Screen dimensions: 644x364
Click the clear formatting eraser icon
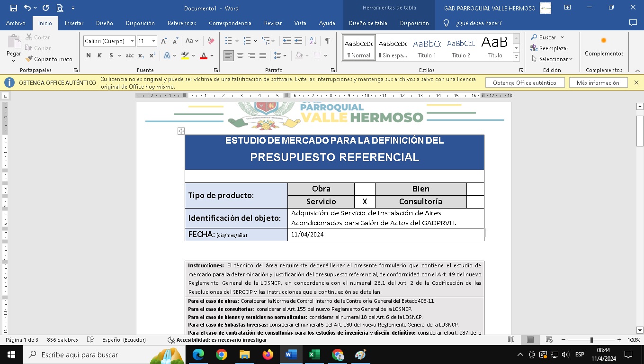(x=211, y=41)
